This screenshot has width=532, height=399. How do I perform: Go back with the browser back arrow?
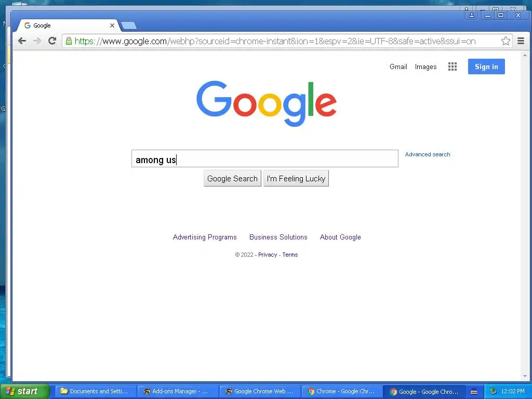(22, 41)
